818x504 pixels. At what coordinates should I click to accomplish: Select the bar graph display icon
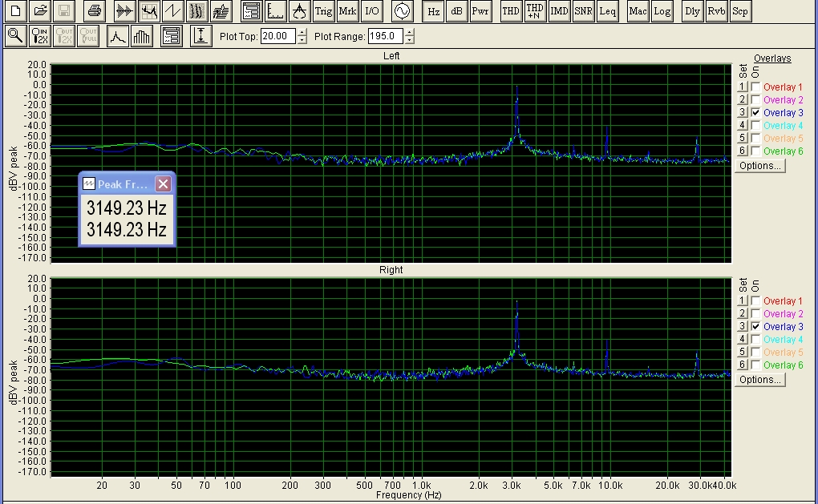click(x=142, y=36)
